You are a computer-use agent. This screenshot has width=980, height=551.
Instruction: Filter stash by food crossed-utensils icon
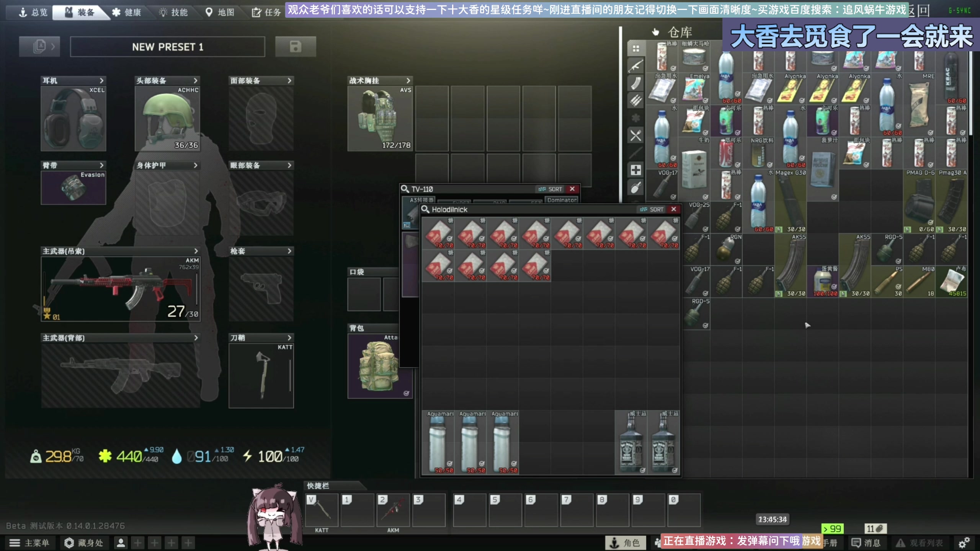click(636, 135)
